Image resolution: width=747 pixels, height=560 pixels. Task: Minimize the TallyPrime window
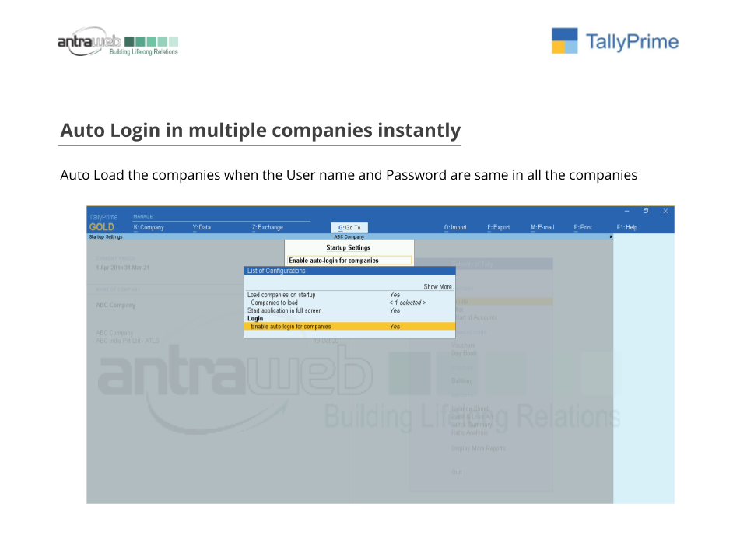coord(627,211)
